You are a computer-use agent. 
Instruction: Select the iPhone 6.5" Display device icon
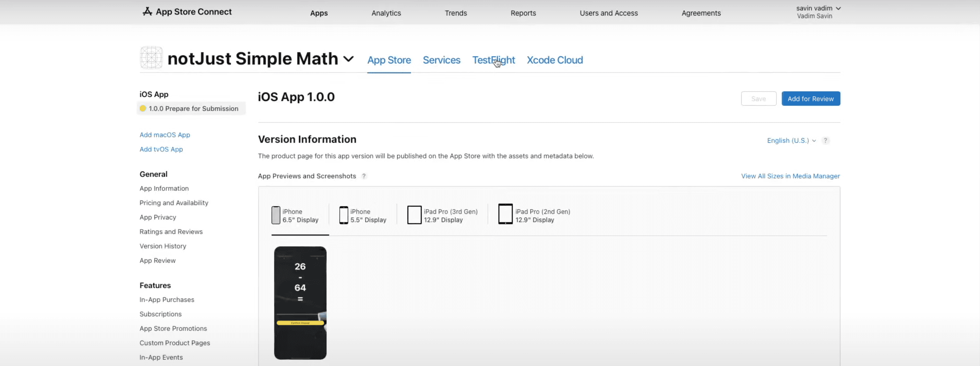pos(275,215)
